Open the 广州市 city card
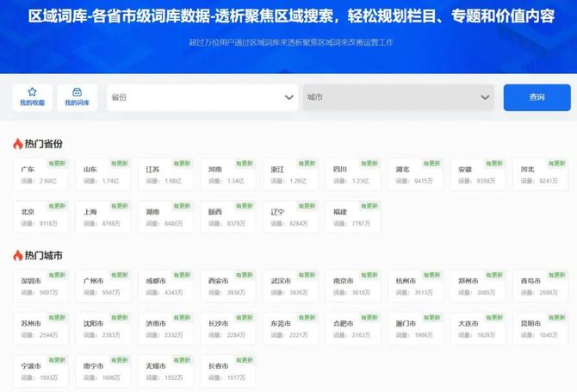The image size is (577, 392). click(x=103, y=286)
